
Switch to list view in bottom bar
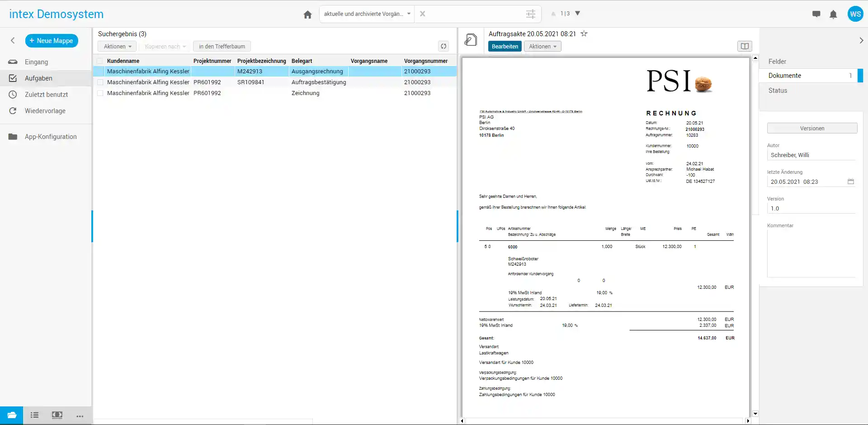(34, 415)
